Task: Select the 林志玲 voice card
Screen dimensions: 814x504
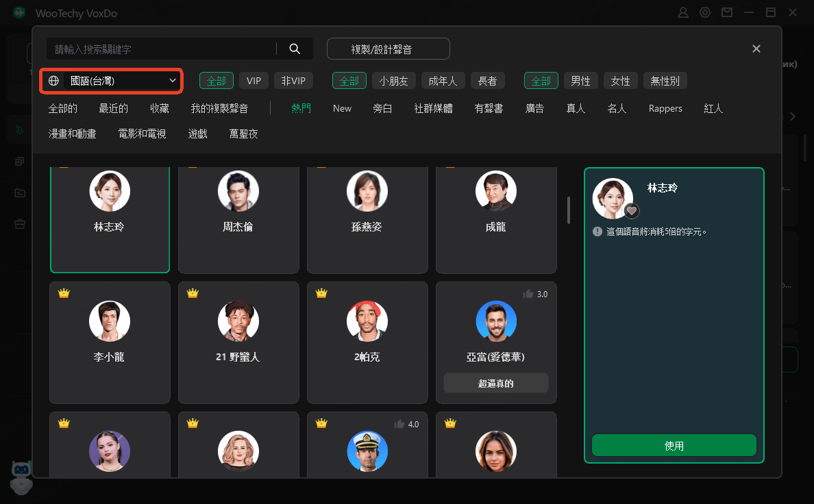Action: point(110,220)
